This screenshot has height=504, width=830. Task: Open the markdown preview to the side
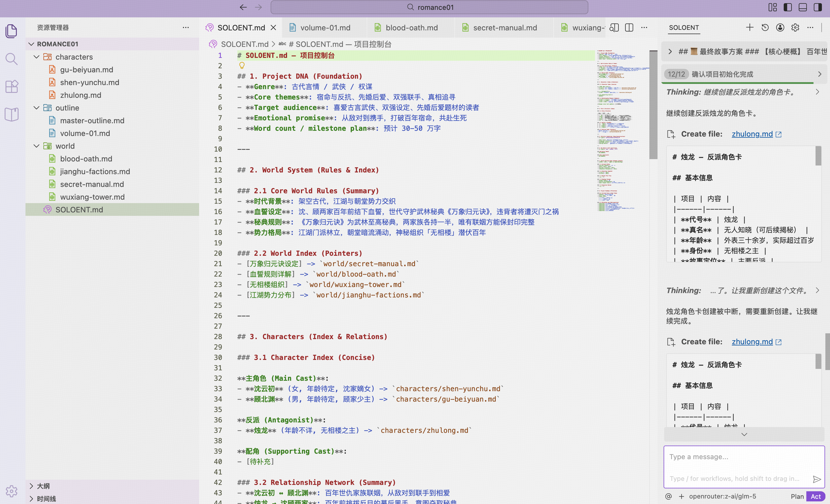coord(614,27)
